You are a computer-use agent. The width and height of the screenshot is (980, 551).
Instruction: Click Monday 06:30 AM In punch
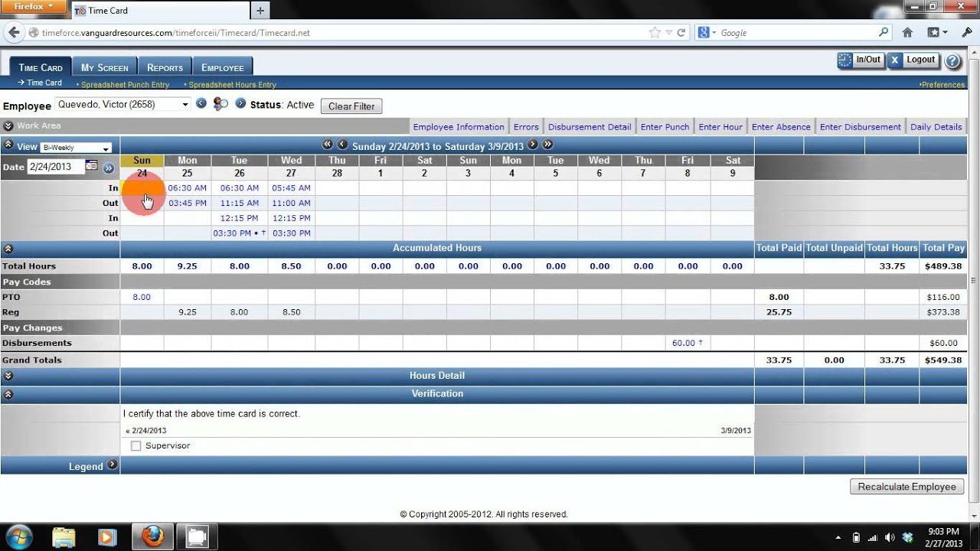[x=187, y=187]
